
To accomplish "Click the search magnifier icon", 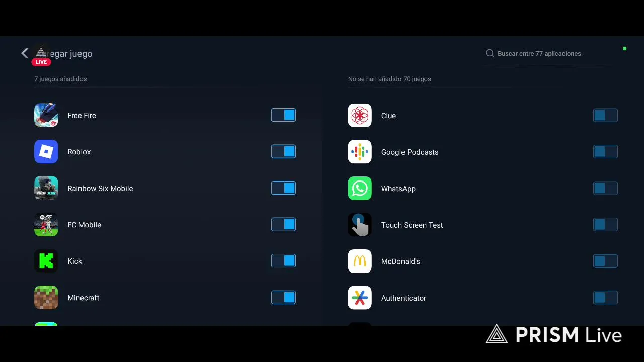I will [490, 53].
